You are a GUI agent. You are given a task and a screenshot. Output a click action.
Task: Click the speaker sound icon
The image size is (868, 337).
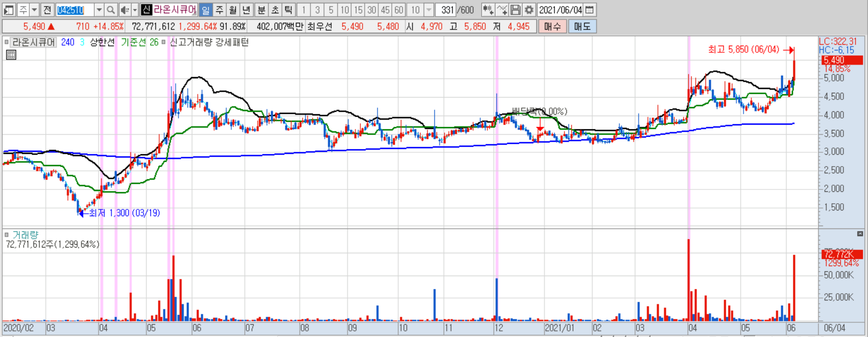(x=124, y=10)
